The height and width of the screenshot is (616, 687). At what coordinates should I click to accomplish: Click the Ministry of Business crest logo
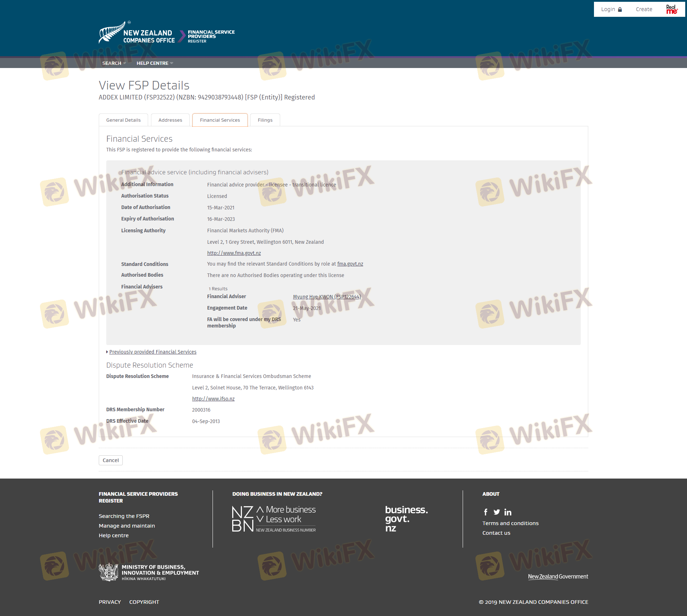coord(108,572)
